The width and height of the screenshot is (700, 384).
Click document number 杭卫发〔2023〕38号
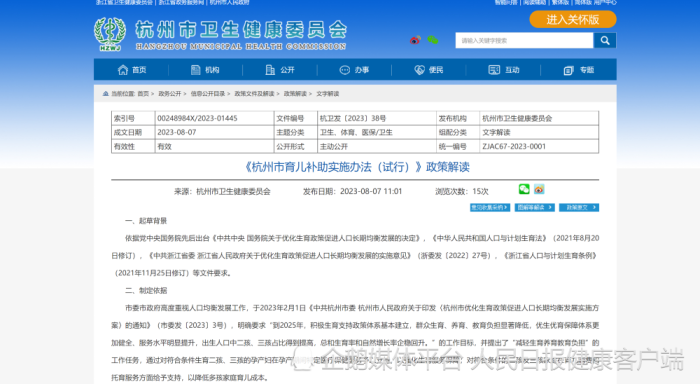(353, 118)
